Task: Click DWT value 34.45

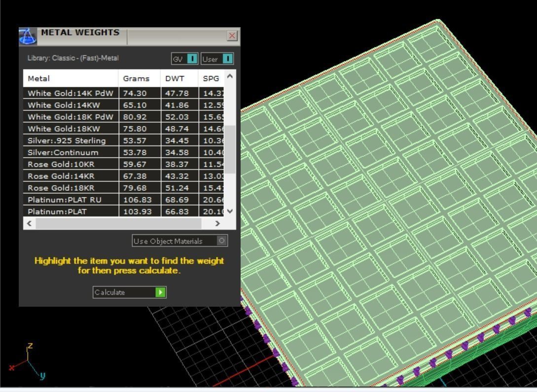Action: (177, 141)
